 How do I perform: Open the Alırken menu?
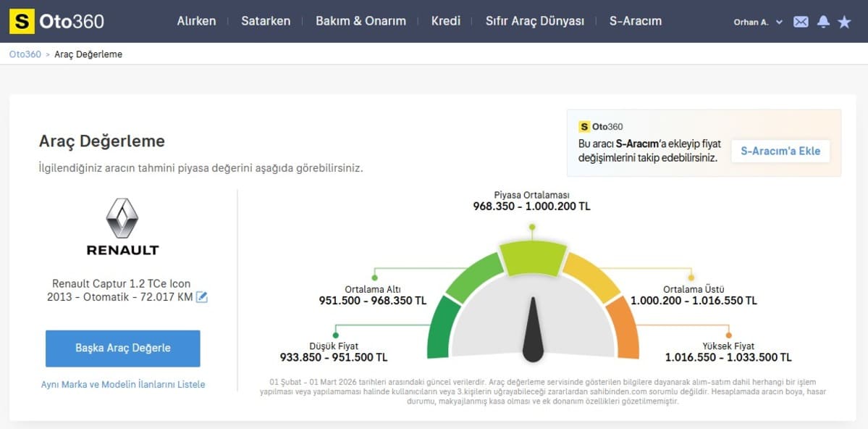pyautogui.click(x=196, y=21)
